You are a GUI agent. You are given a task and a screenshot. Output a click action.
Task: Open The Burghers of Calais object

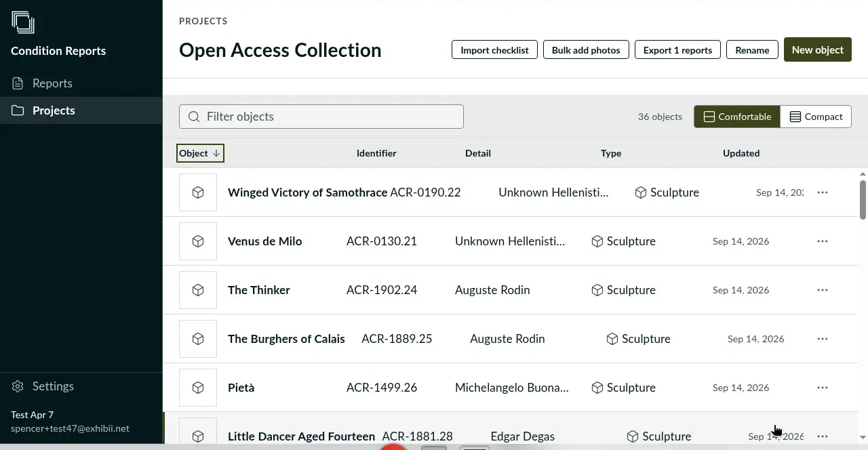tap(286, 339)
